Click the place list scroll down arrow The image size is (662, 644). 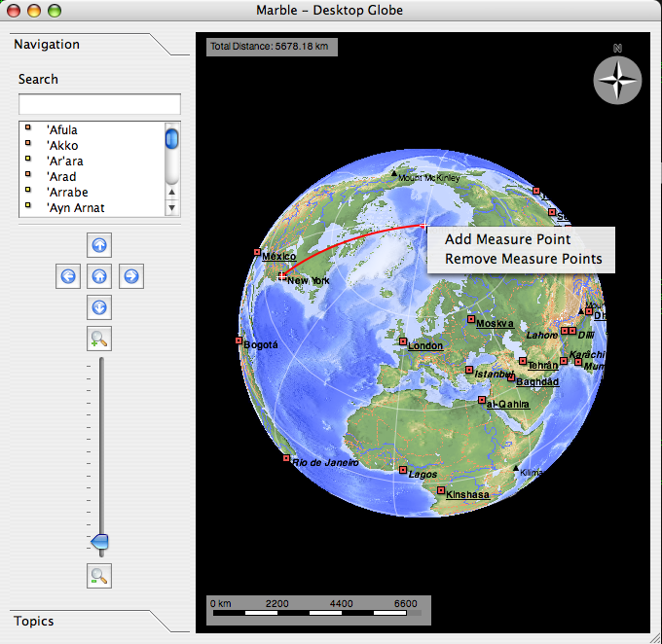tap(172, 208)
